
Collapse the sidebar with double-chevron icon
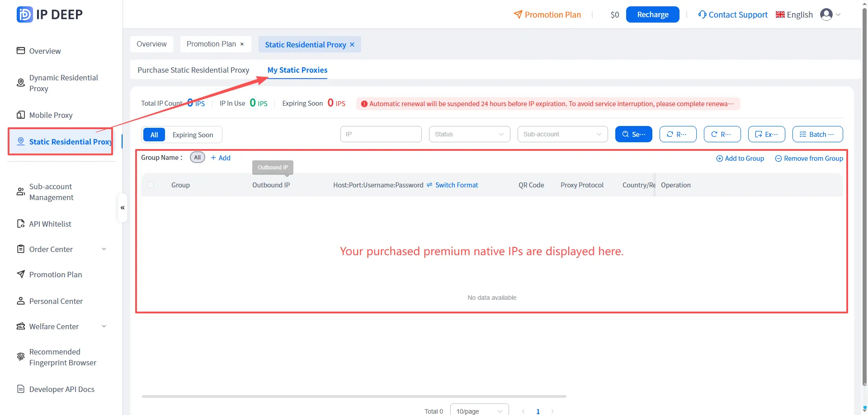pos(123,208)
